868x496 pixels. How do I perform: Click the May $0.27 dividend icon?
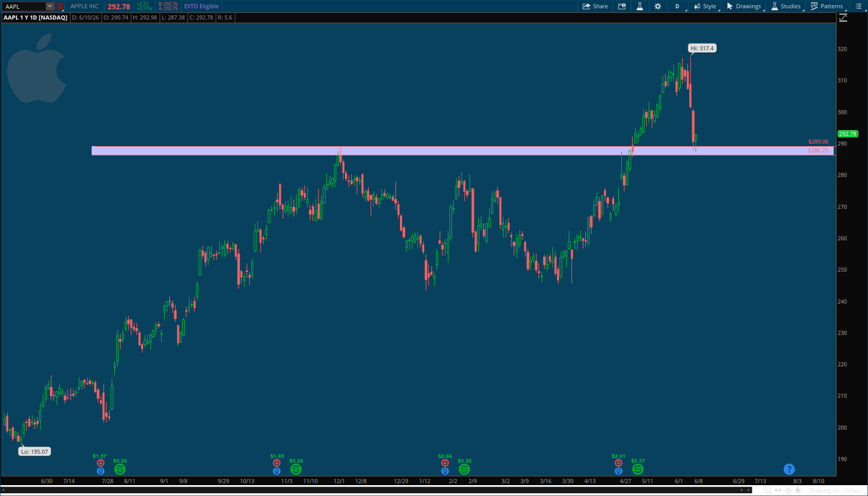[x=637, y=470]
